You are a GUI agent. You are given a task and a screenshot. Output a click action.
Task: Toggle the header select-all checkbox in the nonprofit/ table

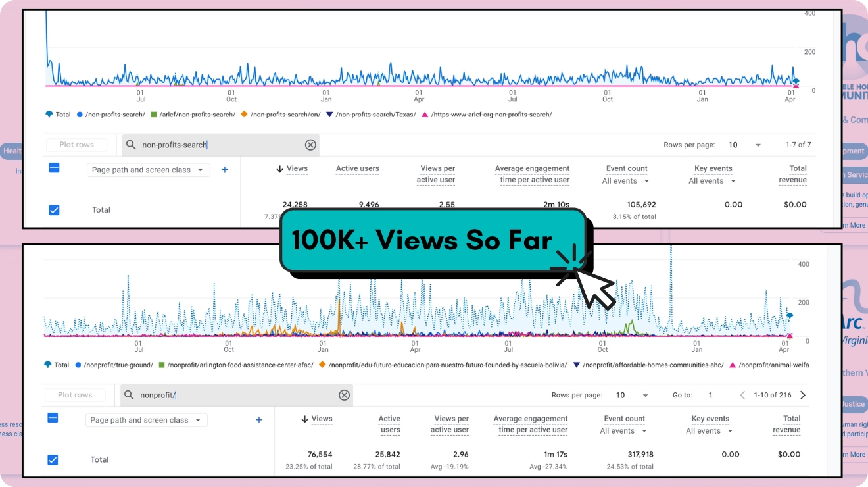click(53, 418)
